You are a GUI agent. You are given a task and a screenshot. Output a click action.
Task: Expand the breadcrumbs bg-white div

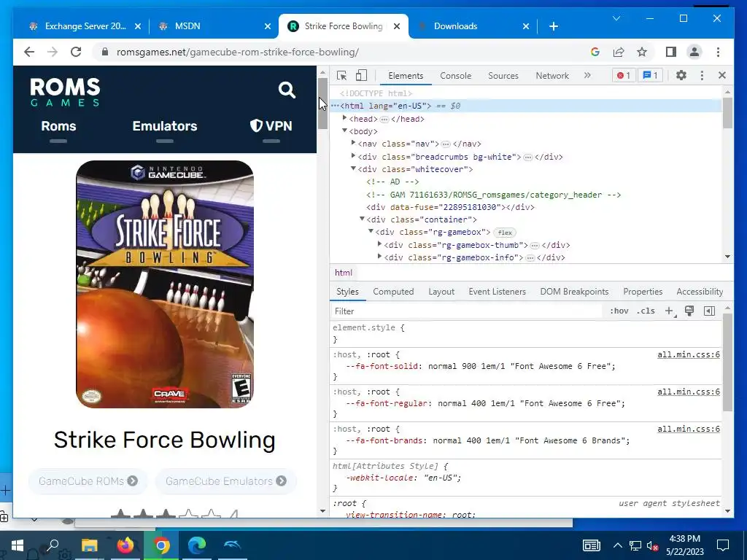[354, 156]
